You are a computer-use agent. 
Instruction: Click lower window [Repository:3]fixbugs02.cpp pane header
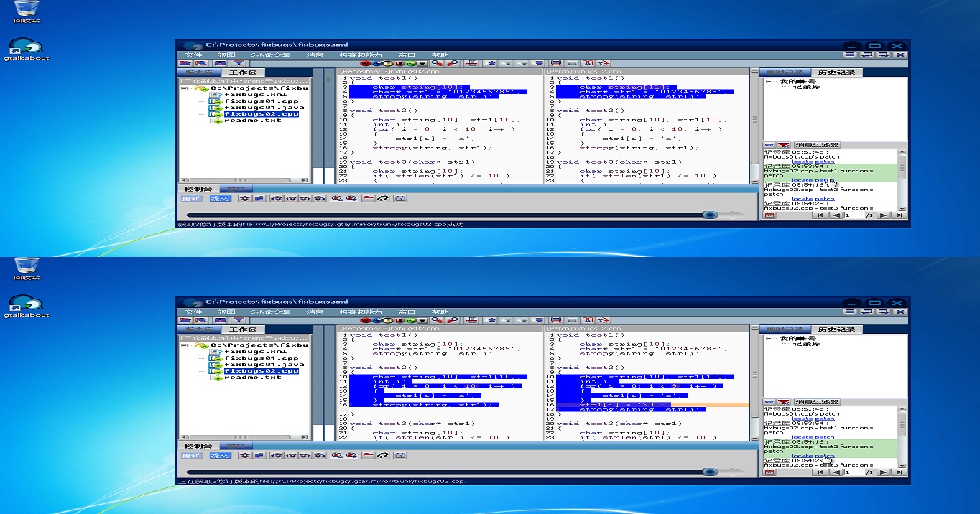(439, 329)
